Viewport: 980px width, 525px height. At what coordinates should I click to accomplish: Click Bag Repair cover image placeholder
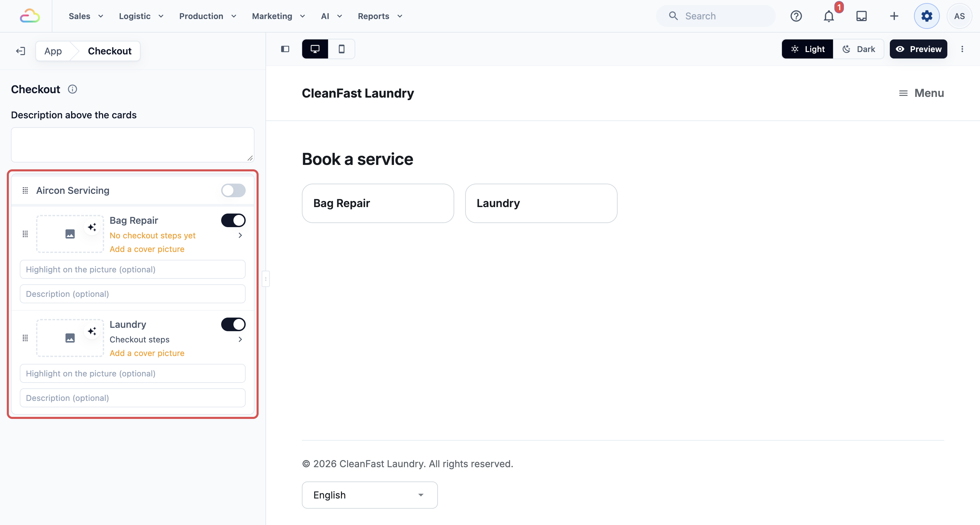[x=70, y=234]
